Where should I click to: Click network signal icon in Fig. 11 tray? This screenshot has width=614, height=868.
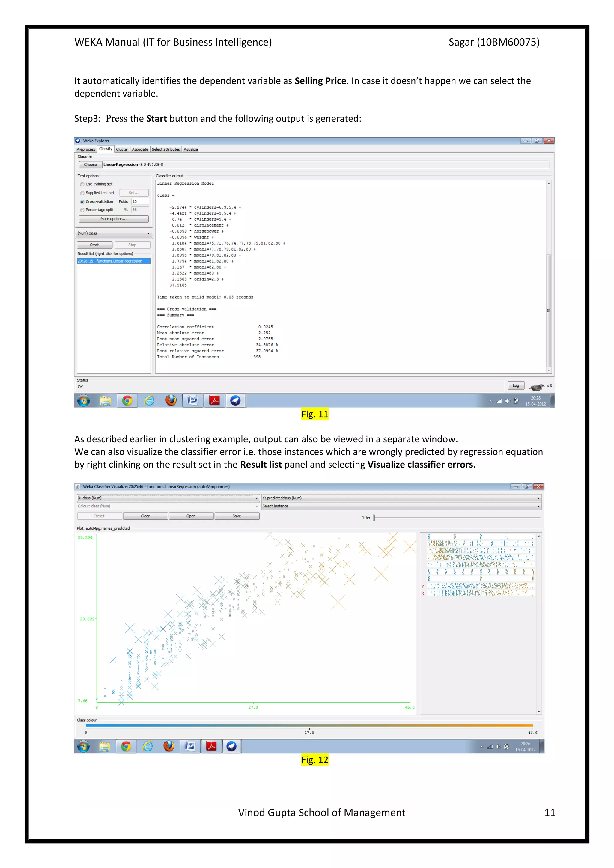499,401
